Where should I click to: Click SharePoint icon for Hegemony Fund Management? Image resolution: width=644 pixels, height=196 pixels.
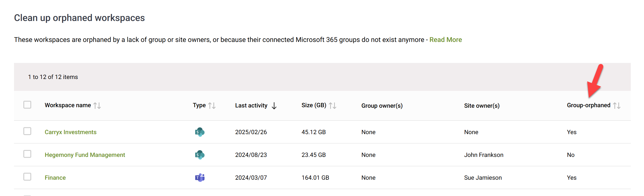coord(200,155)
